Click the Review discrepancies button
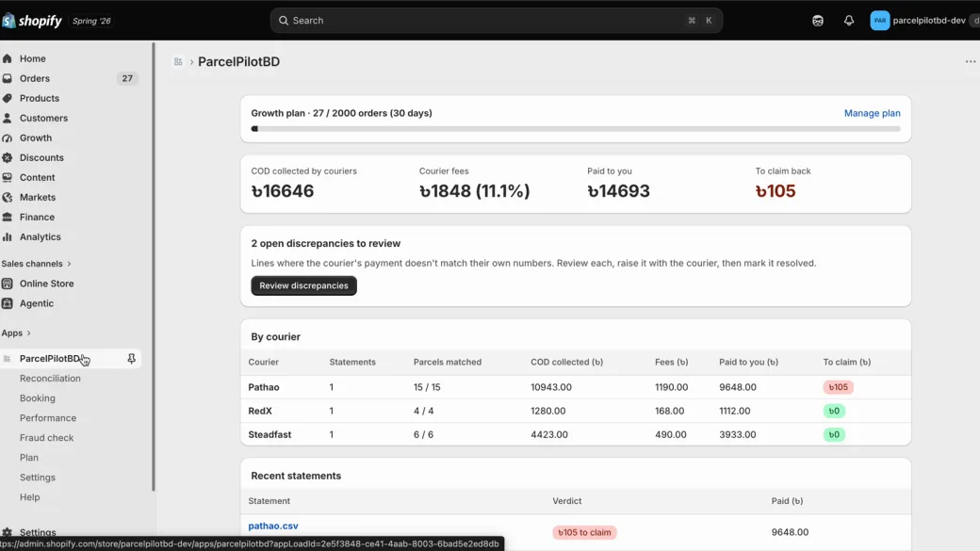Screen dimensions: 980x551 pos(303,285)
